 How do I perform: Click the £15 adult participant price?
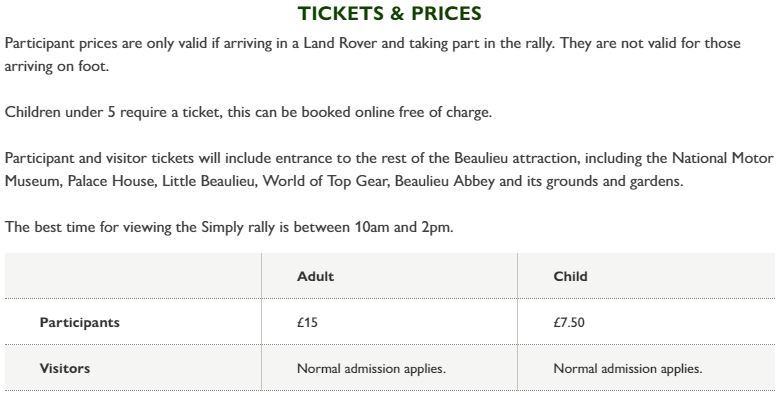click(307, 322)
